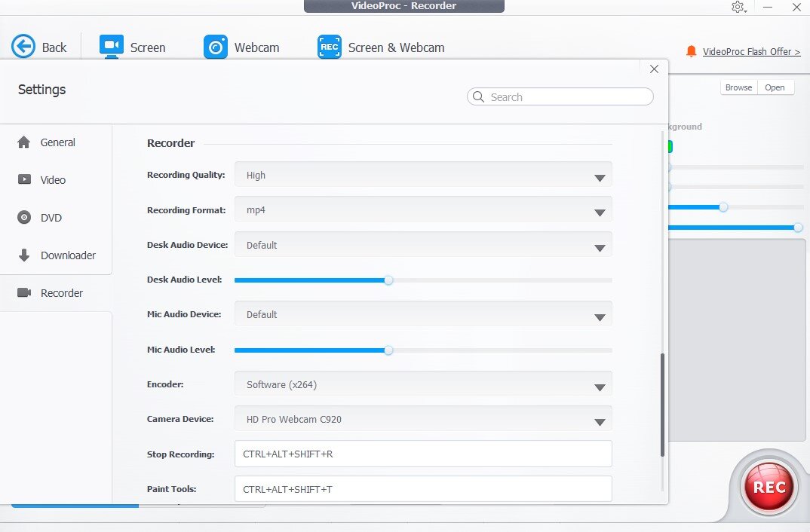Choose the Screen & Webcam REC icon
Viewport: 810px width, 532px height.
pyautogui.click(x=329, y=47)
